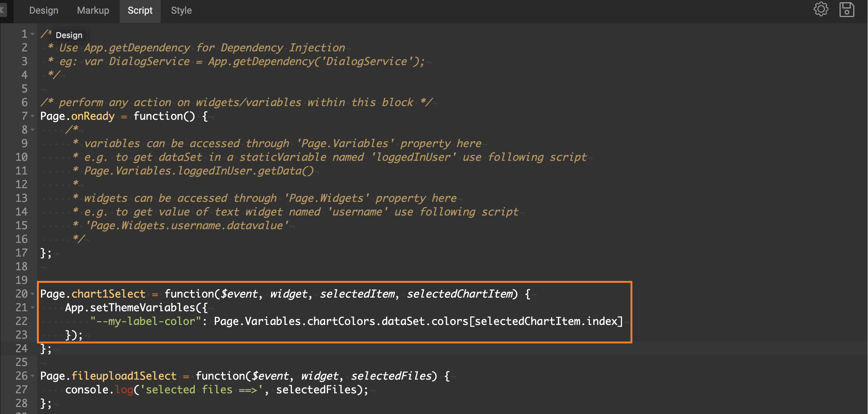Click the Design tooltip label

click(x=69, y=35)
